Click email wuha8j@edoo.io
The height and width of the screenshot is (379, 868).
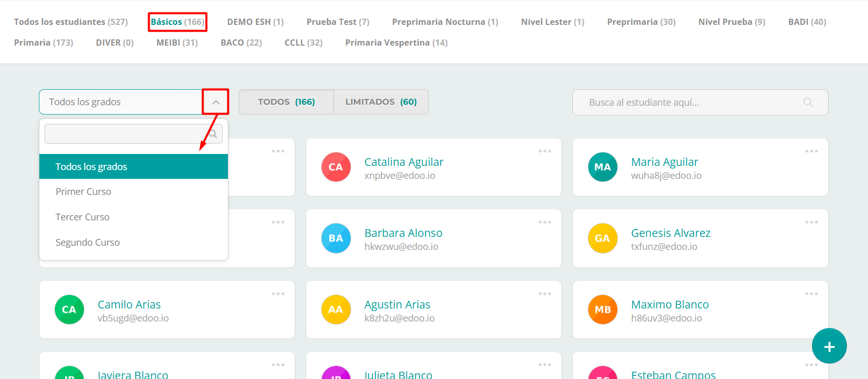(667, 176)
